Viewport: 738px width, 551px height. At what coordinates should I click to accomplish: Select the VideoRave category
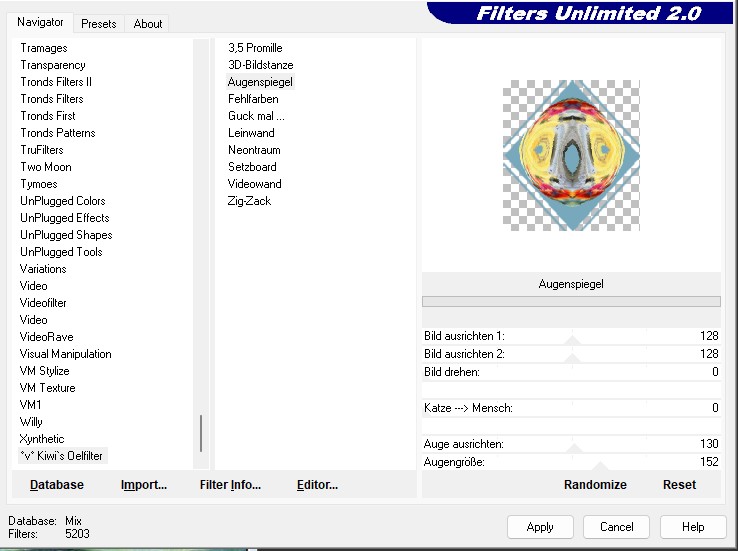[x=46, y=337]
